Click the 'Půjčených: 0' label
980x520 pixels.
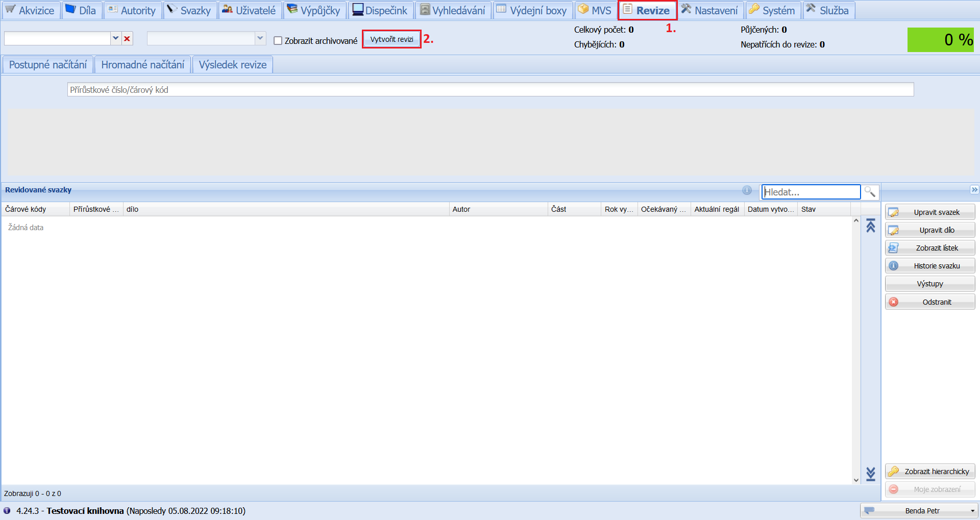tap(764, 30)
